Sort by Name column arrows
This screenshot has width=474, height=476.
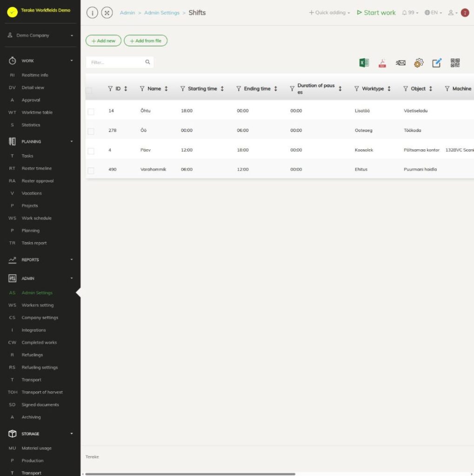click(166, 89)
